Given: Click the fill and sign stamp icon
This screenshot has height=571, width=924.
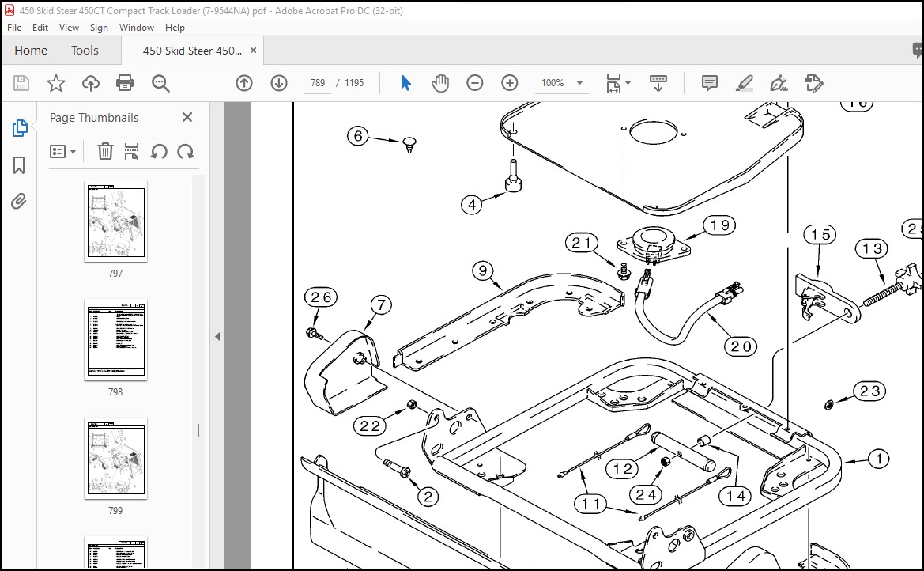Looking at the screenshot, I should point(813,83).
